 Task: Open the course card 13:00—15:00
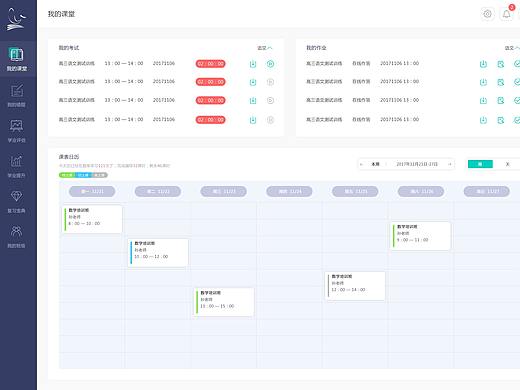224,302
